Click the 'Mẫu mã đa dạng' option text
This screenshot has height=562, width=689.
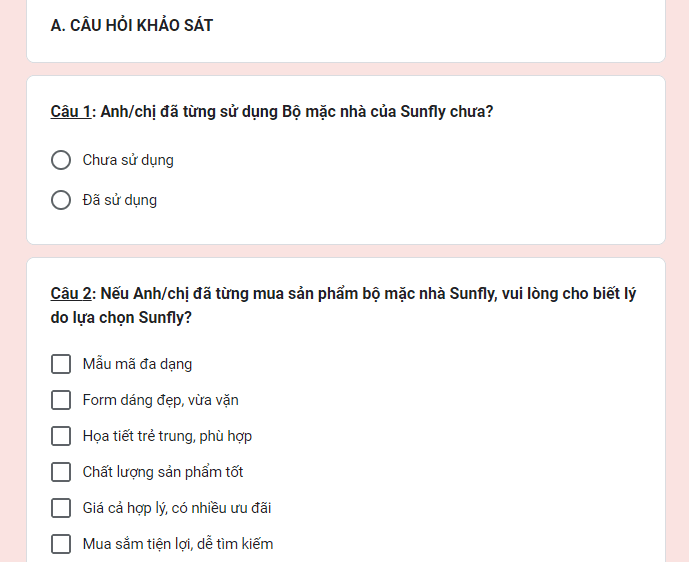tap(137, 364)
